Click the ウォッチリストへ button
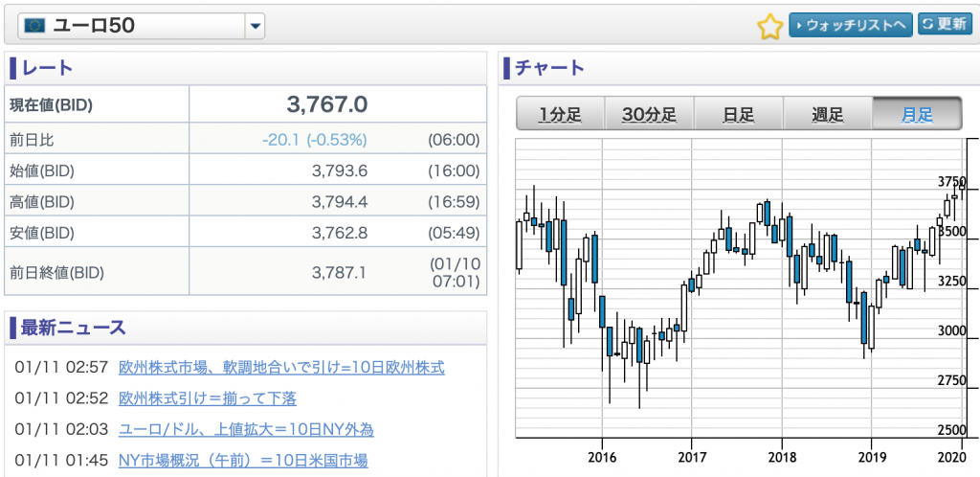The image size is (980, 477). click(x=851, y=25)
